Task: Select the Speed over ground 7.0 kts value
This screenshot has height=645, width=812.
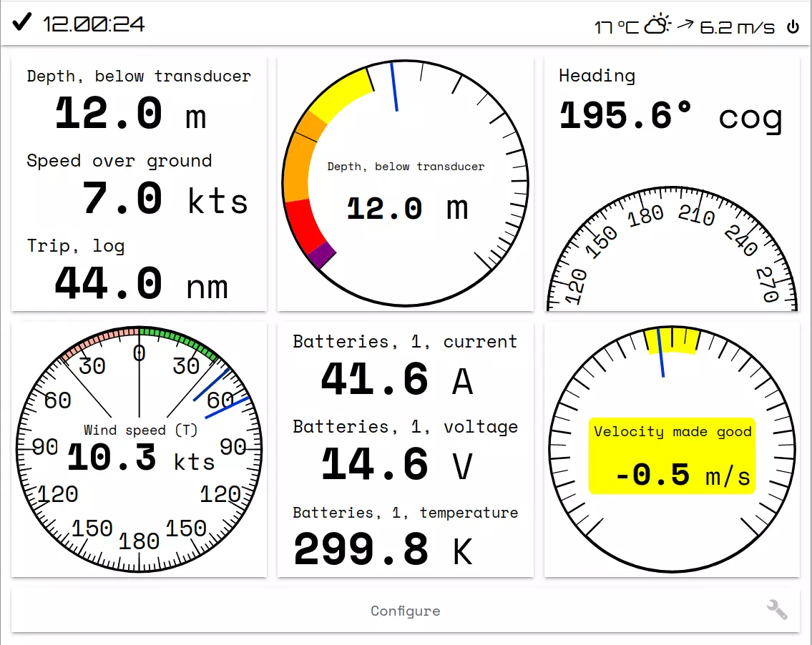Action: click(x=165, y=200)
